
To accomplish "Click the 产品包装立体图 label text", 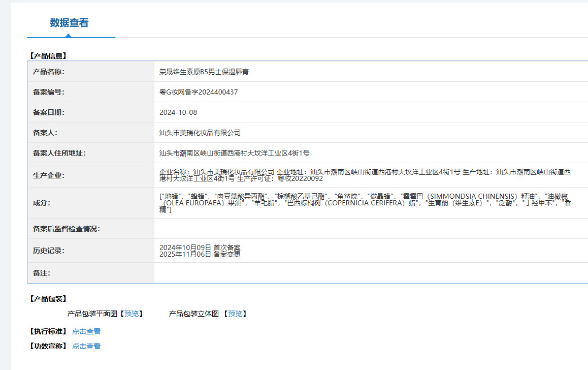I will [194, 314].
